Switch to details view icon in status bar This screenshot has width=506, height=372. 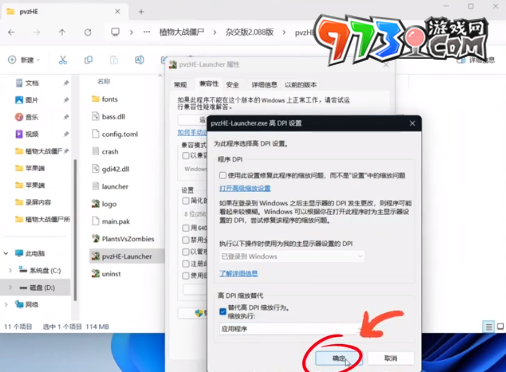488,327
